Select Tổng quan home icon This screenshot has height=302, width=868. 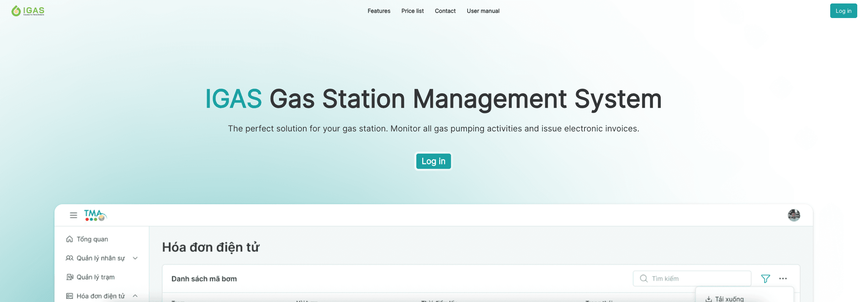tap(69, 239)
